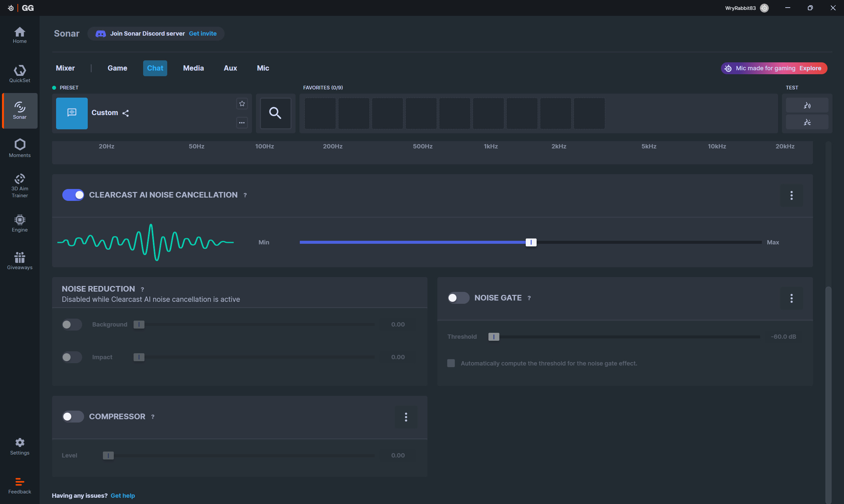
Task: Check automatically compute threshold checkbox
Action: pyautogui.click(x=451, y=363)
